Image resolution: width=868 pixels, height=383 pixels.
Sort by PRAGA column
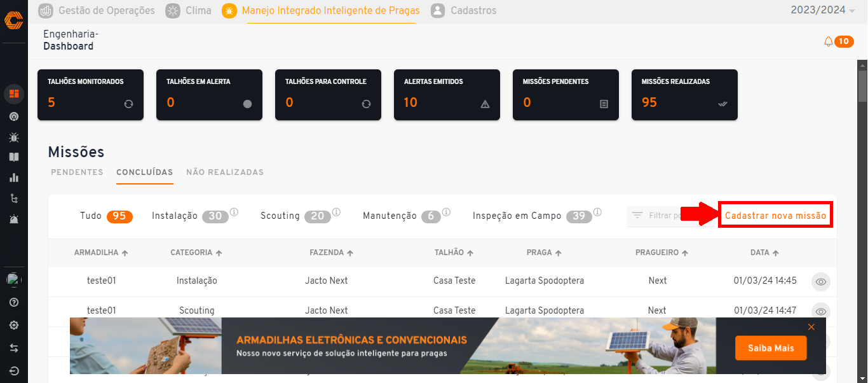click(544, 253)
